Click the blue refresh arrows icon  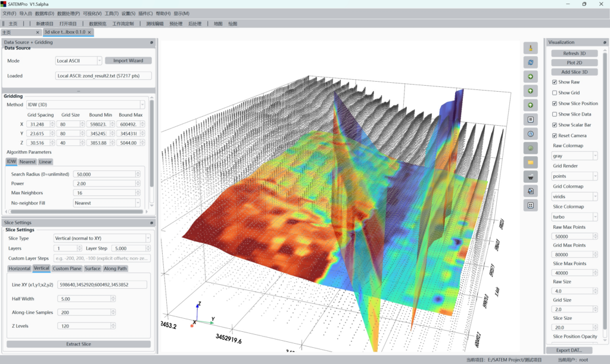tap(530, 63)
